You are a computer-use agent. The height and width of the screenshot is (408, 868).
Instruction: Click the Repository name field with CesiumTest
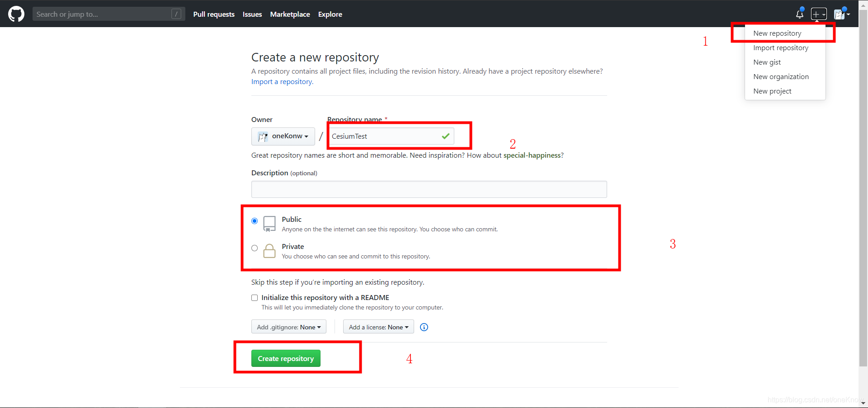click(x=391, y=136)
